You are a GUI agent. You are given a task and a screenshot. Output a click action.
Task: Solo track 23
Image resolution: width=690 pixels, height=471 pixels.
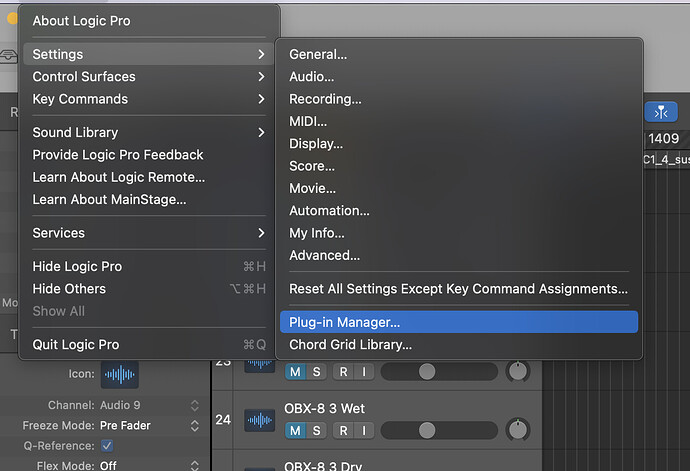click(x=316, y=372)
